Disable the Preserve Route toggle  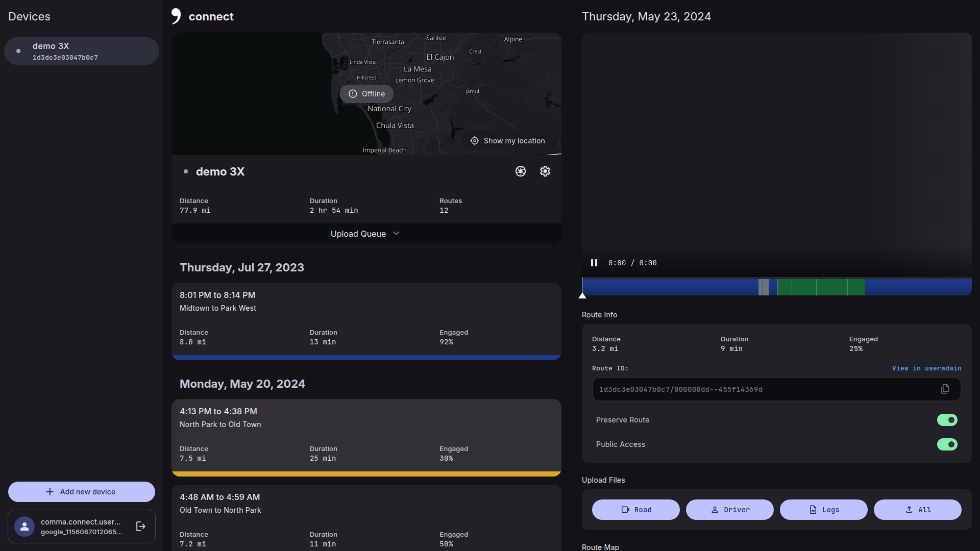[947, 420]
